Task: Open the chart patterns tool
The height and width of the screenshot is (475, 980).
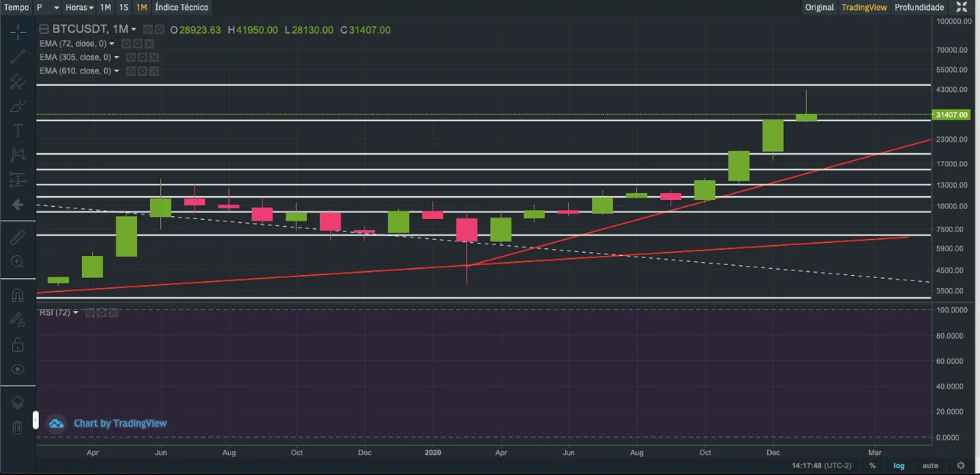Action: coord(18,155)
